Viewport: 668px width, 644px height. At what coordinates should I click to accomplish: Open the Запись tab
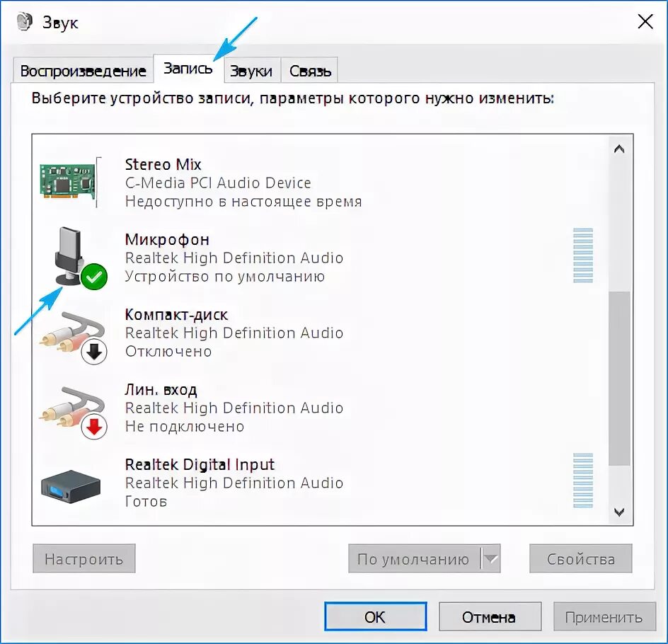[x=188, y=68]
